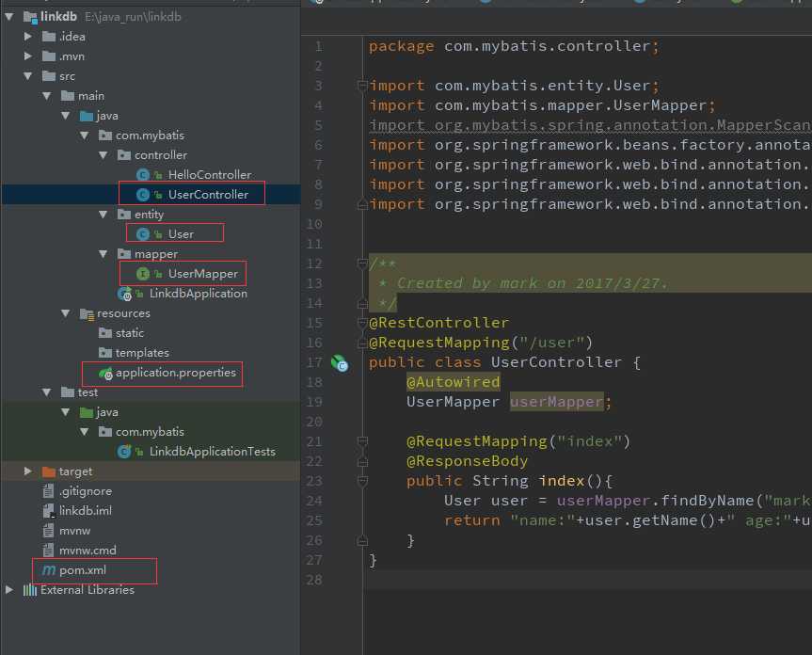This screenshot has width=812, height=655.
Task: Select the .gitignore file
Action: point(86,491)
